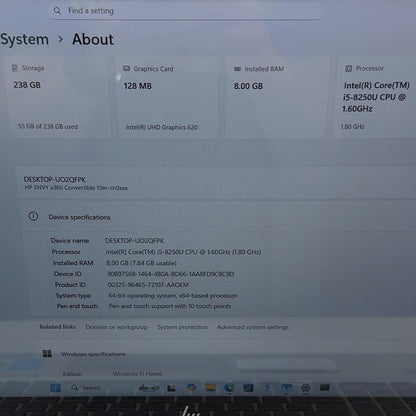Screen dimensions: 416x416
Task: Go back to System in the breadcrumb
Action: (24, 39)
